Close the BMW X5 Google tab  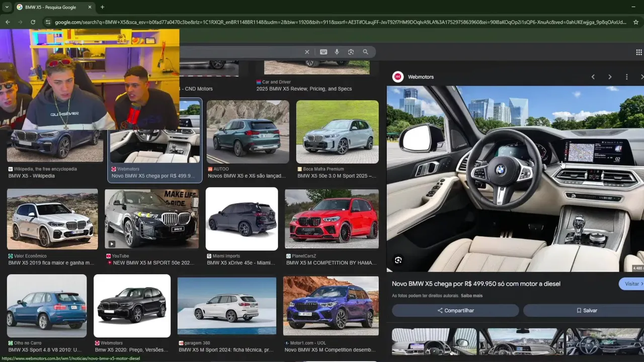tap(90, 7)
